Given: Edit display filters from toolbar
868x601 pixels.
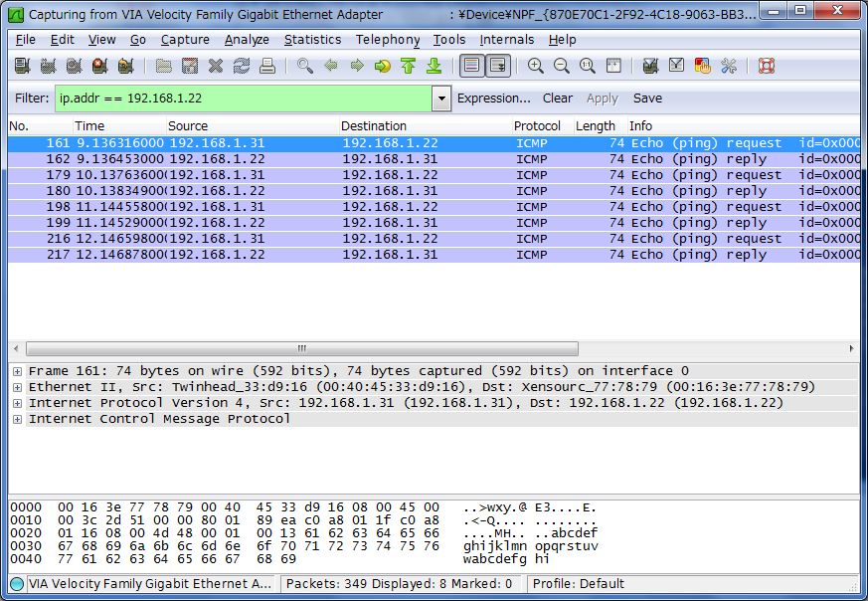Looking at the screenshot, I should [x=676, y=66].
